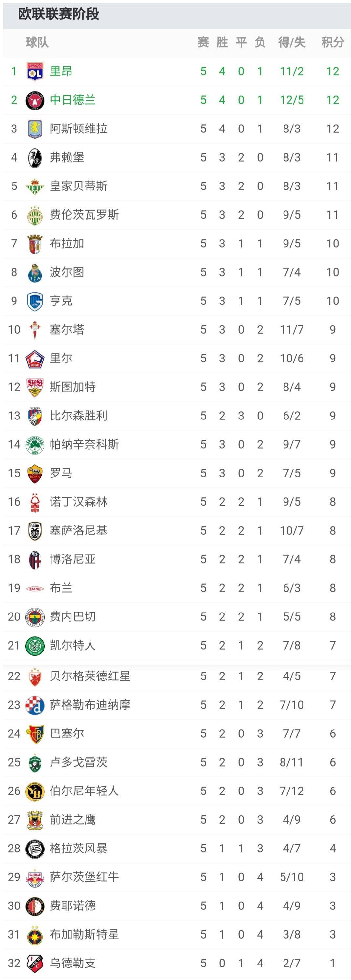Click the Real Betis crest icon
This screenshot has height=980, width=351.
[x=35, y=186]
